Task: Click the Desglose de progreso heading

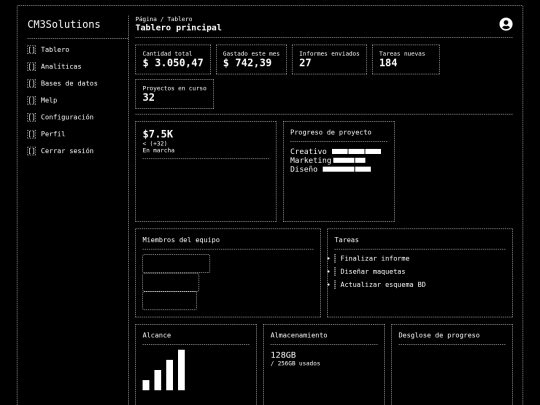Action: point(439,335)
